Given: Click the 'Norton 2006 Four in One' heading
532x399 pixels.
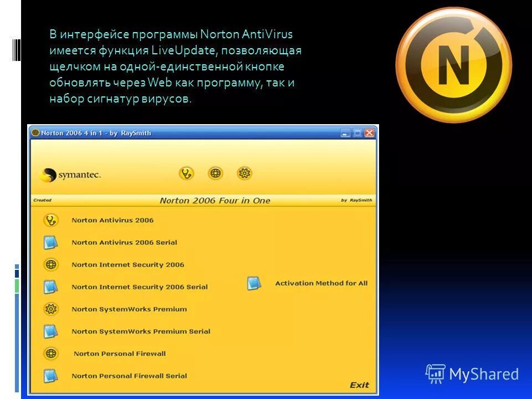Looking at the screenshot, I should (215, 201).
